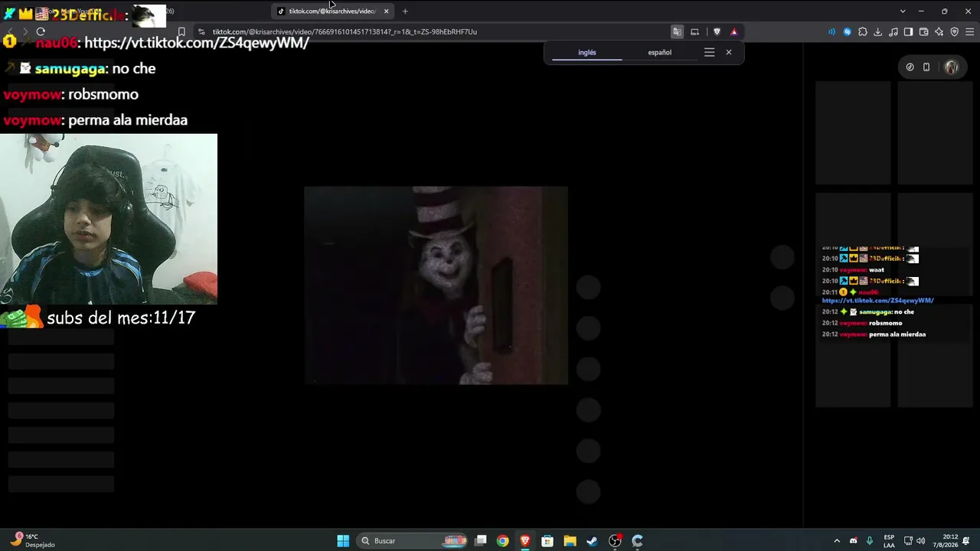The width and height of the screenshot is (980, 551).
Task: Reload the TikTok page
Action: tap(41, 31)
